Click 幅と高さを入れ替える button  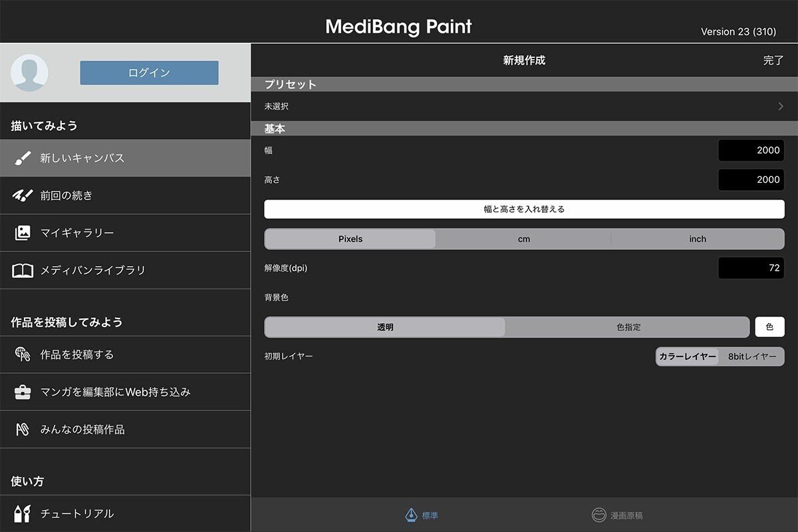point(524,209)
